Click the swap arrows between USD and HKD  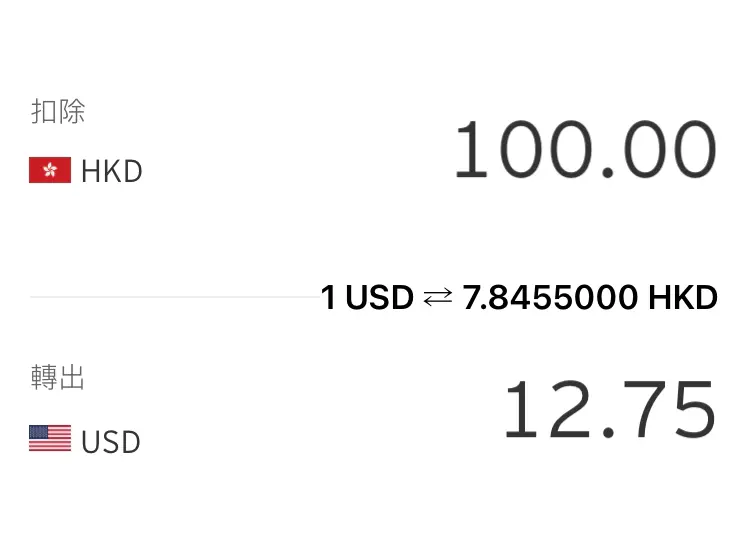click(x=438, y=297)
